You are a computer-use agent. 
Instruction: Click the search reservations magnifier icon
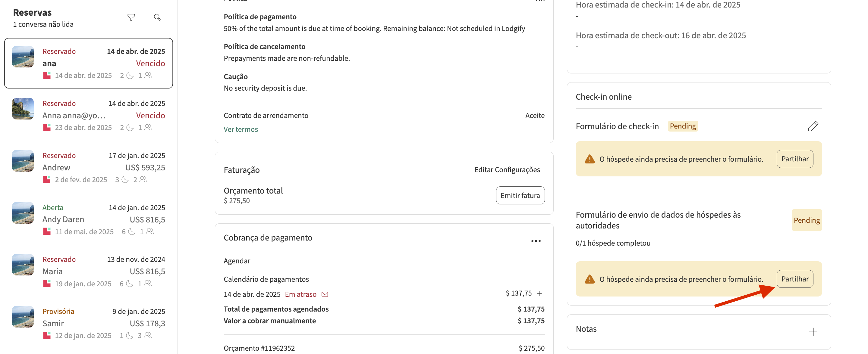coord(157,17)
